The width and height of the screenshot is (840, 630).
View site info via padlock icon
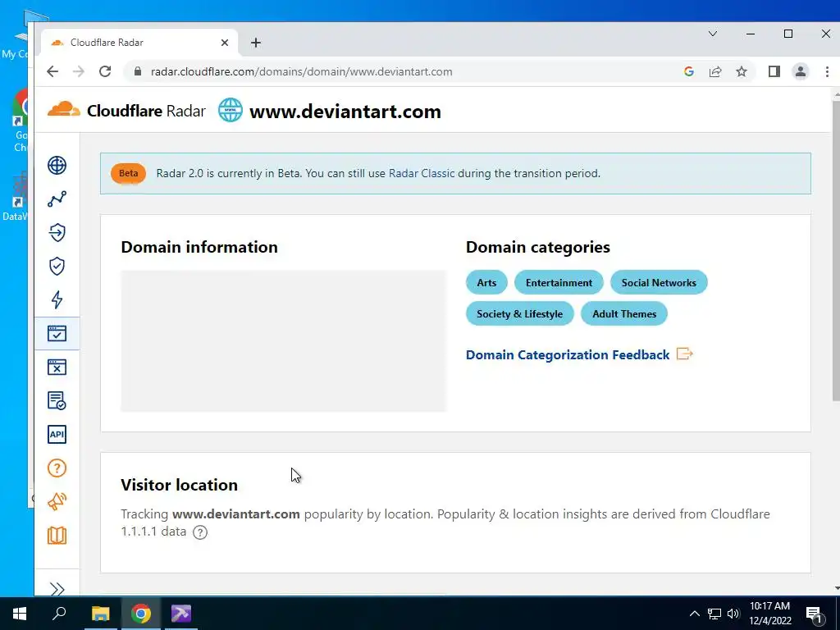[138, 72]
